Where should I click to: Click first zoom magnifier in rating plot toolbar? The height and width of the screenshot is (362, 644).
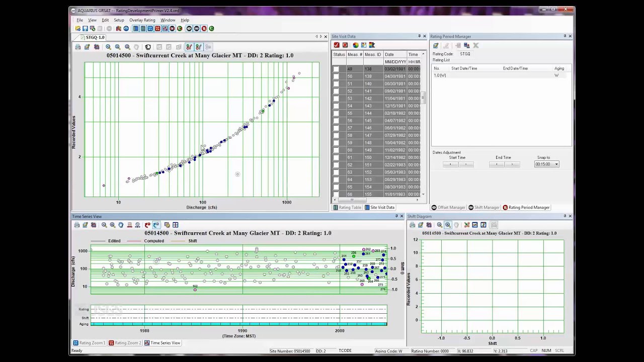[108, 47]
